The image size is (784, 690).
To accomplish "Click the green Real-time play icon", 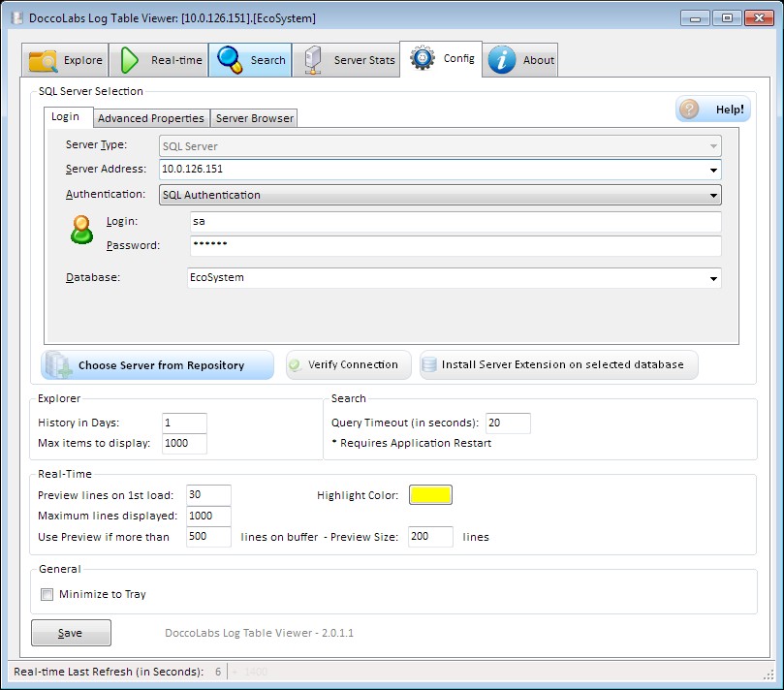I will click(x=130, y=60).
